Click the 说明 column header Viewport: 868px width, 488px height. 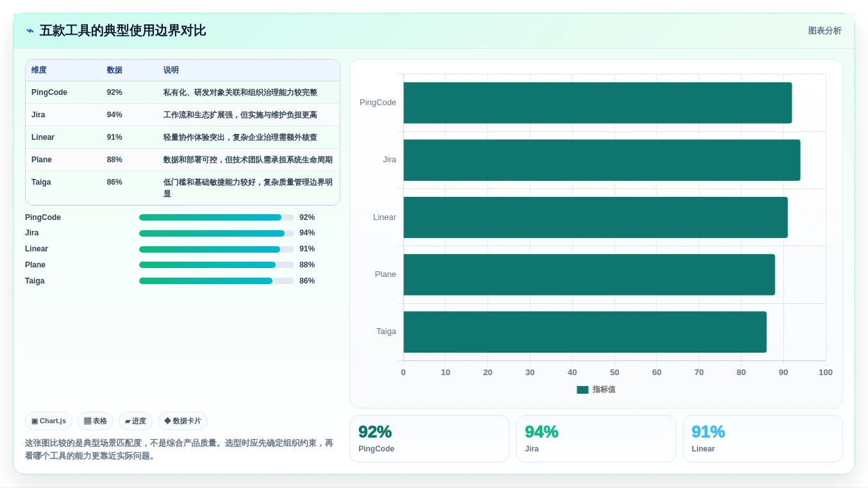point(171,70)
